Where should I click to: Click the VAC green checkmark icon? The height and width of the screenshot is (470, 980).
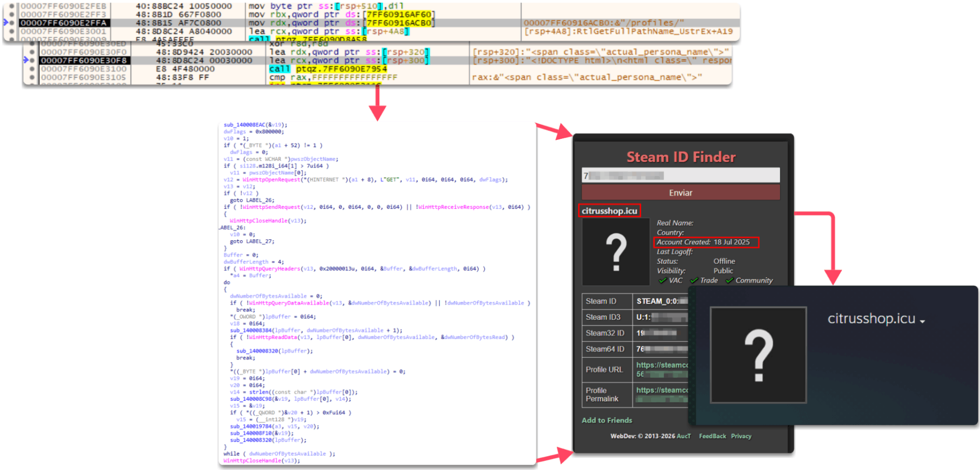click(x=662, y=281)
